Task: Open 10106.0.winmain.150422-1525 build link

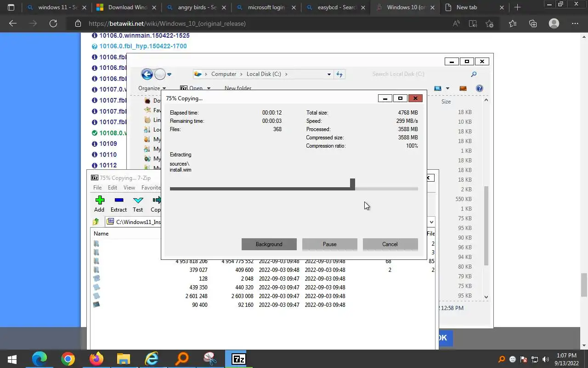Action: [x=144, y=35]
